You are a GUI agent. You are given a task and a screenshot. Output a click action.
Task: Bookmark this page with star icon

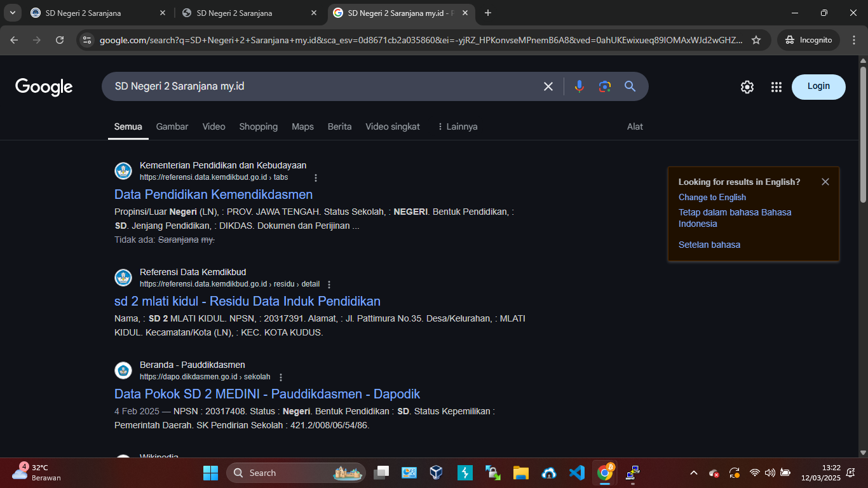click(756, 40)
